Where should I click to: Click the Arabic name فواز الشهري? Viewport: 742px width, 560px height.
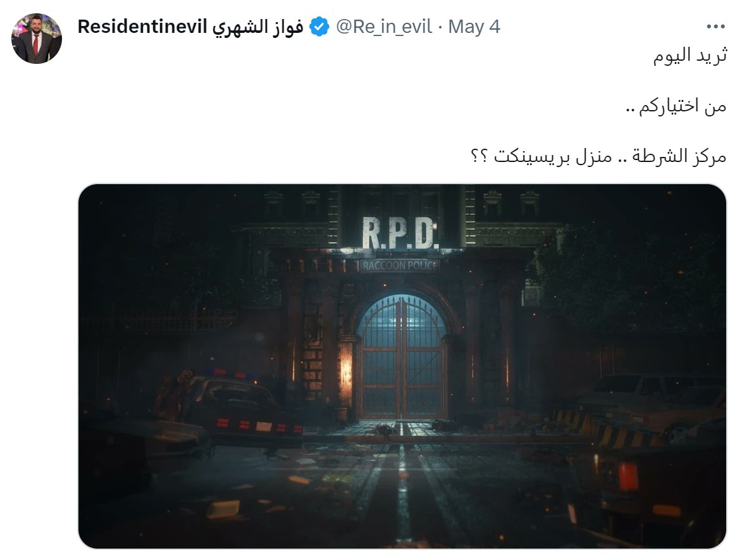pos(258,27)
